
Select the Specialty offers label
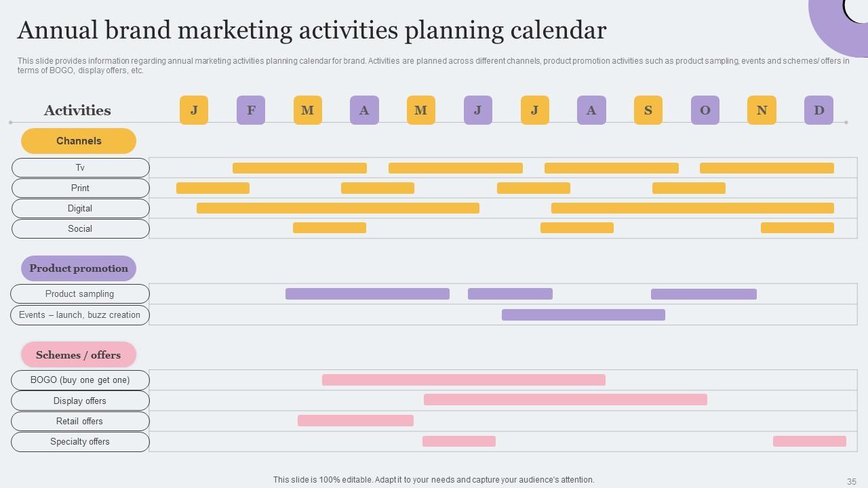80,441
